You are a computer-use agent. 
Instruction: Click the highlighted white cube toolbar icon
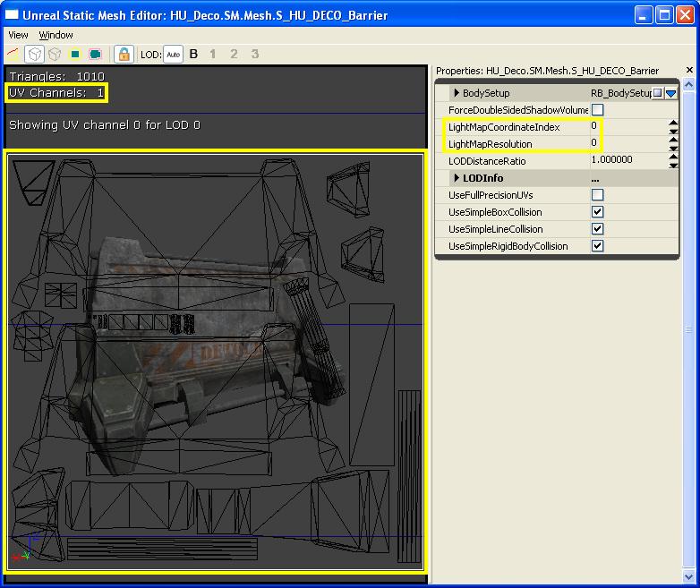[x=35, y=55]
